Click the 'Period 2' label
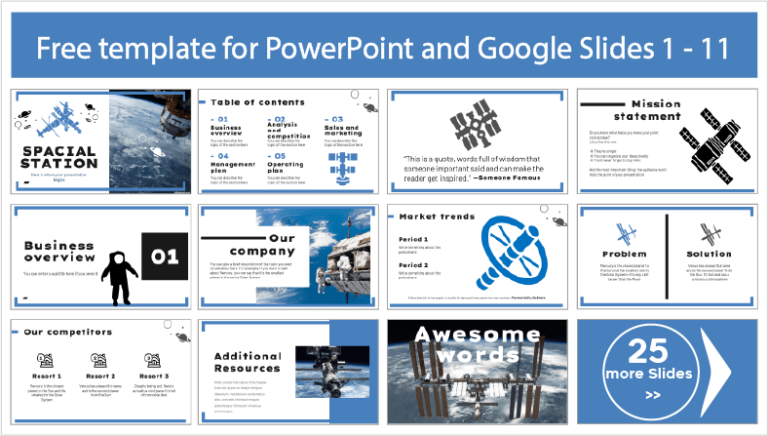Viewport: 768px width, 436px height. point(413,265)
